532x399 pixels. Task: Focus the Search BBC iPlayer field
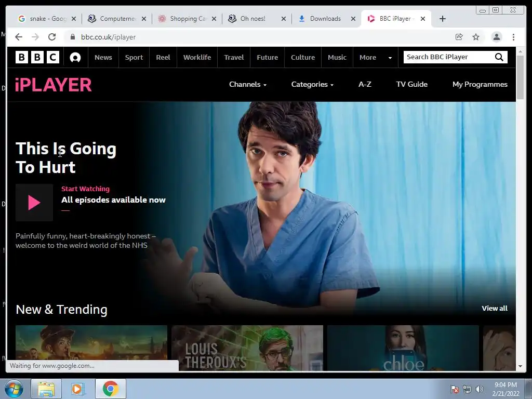click(x=449, y=57)
